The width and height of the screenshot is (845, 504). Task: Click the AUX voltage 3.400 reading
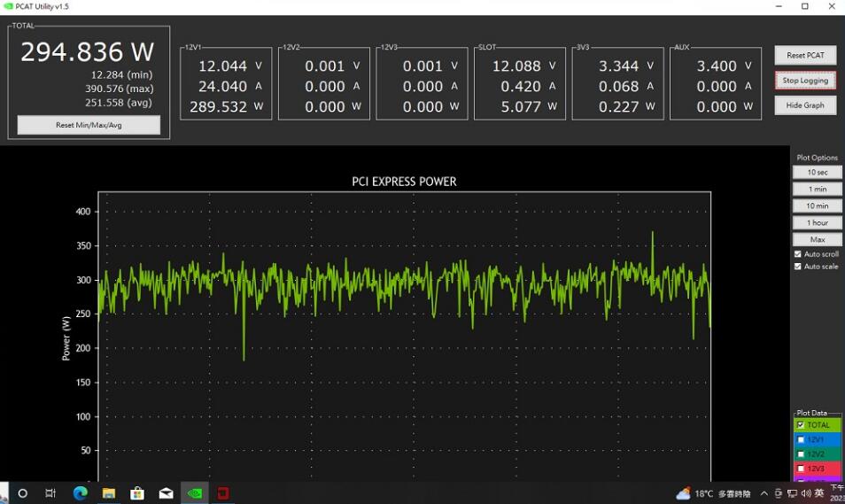(717, 66)
